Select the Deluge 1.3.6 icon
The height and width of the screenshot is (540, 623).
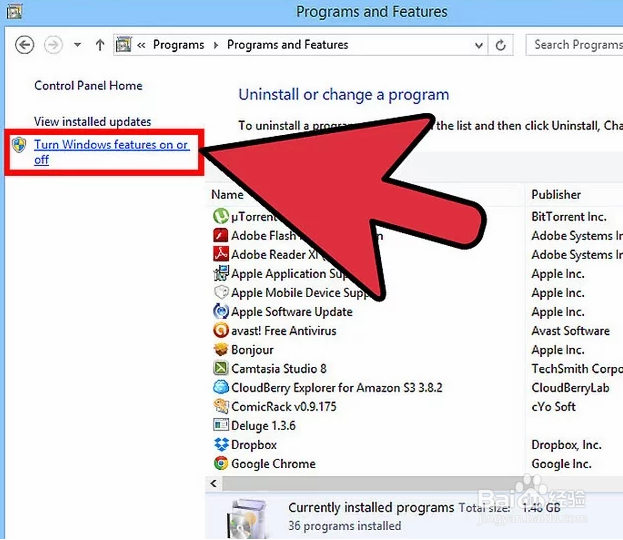221,425
